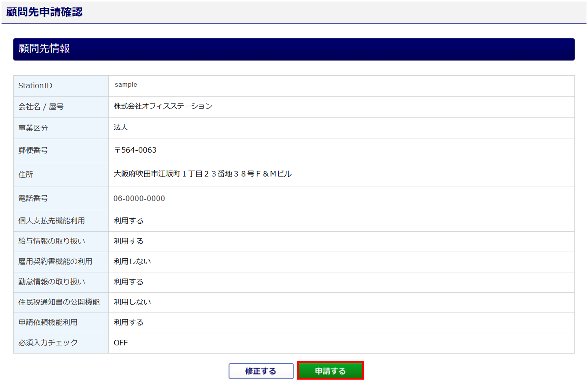Click the 顧問先申請確認 page title
Image resolution: width=588 pixels, height=384 pixels.
[44, 12]
